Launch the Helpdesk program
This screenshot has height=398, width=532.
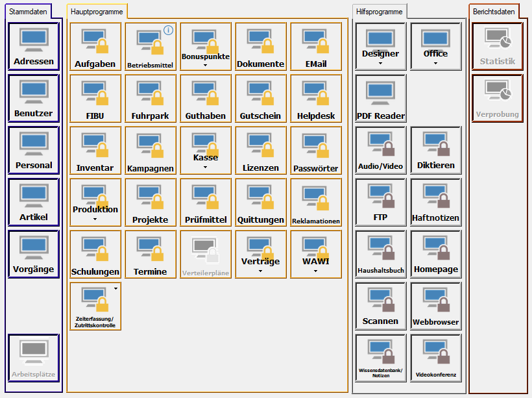pyautogui.click(x=316, y=99)
